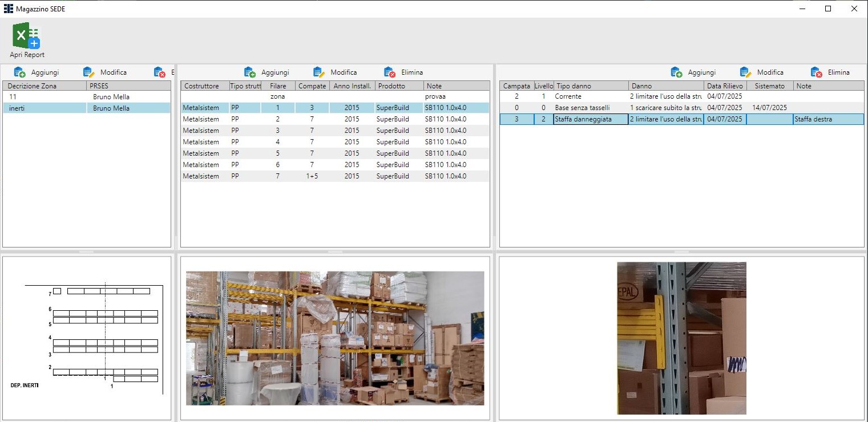The height and width of the screenshot is (422, 868).
Task: Click the damaged bracket close-up photo
Action: (x=681, y=338)
